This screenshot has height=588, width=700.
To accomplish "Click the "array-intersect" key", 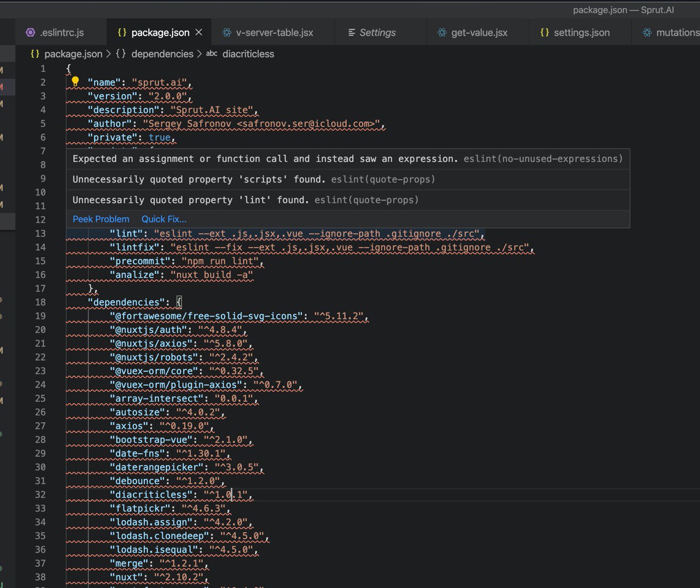I will click(156, 399).
